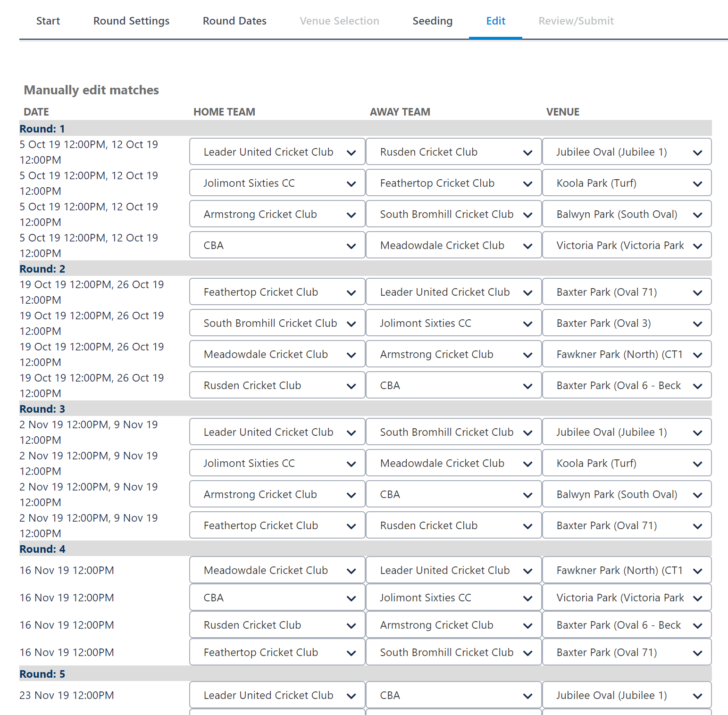Open Round 3 Armstrong Cricket Club home dropdown
This screenshot has width=728, height=715.
point(277,494)
